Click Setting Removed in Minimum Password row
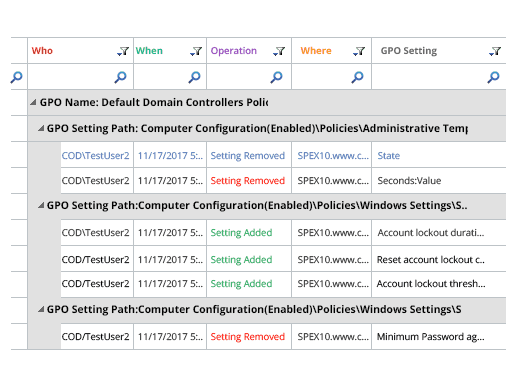 tap(248, 337)
